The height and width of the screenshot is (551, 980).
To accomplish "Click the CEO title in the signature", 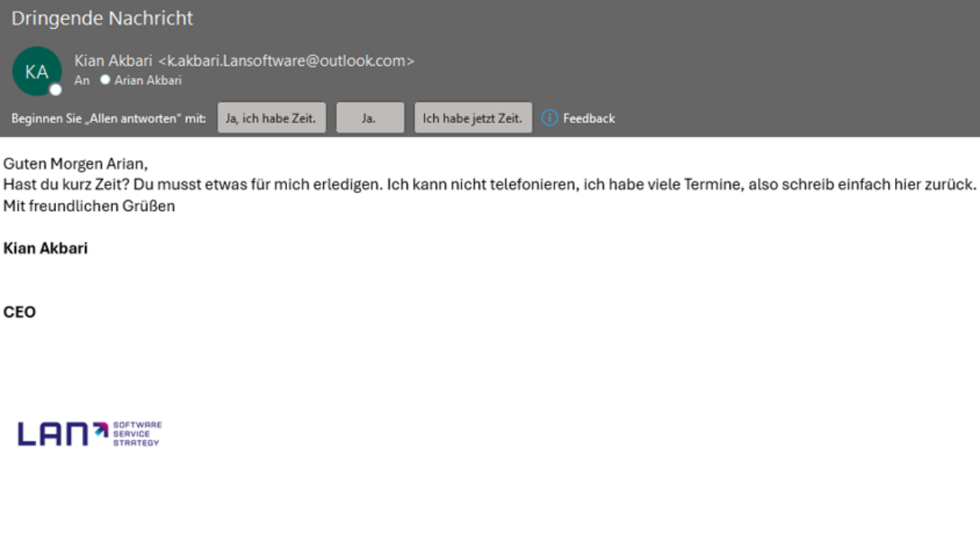I will click(19, 312).
